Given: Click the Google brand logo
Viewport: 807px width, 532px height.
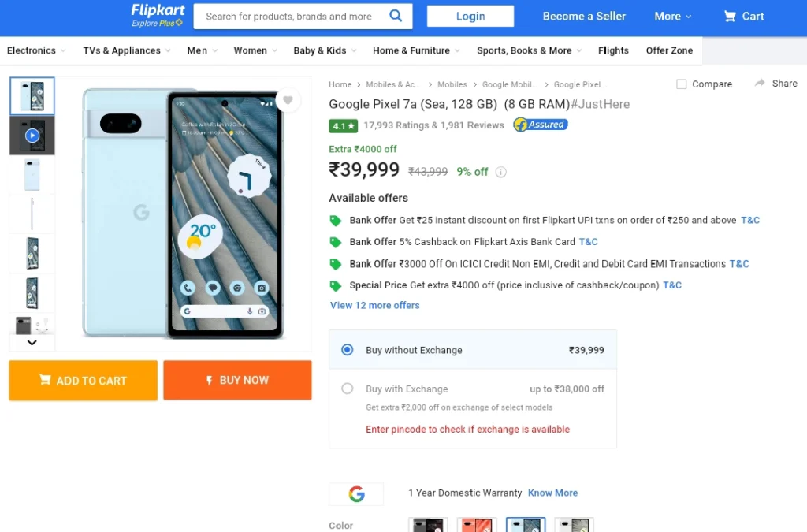Looking at the screenshot, I should 356,494.
